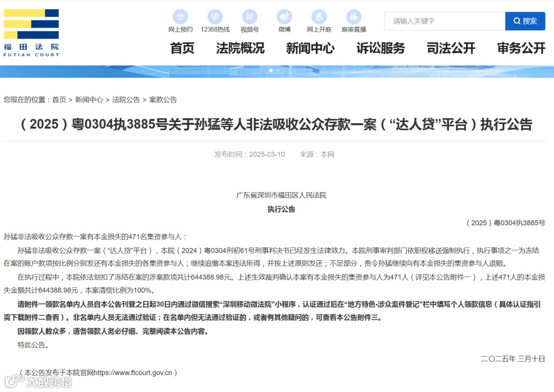This screenshot has height=392, width=554.
Task: Open the 诉讼服务 menu
Action: [381, 48]
